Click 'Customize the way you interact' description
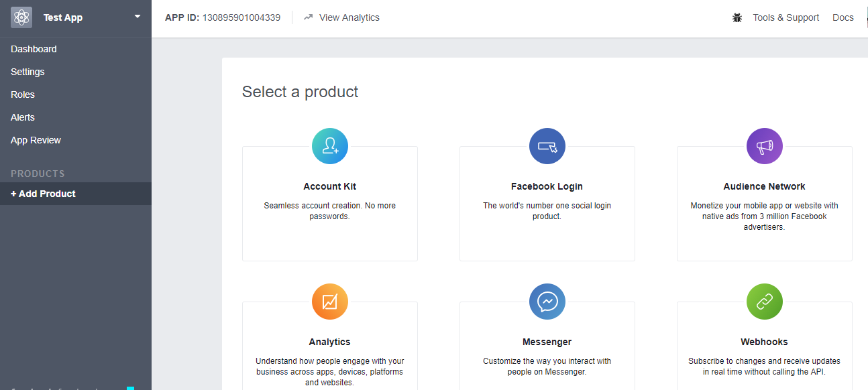868x390 pixels. pyautogui.click(x=547, y=367)
